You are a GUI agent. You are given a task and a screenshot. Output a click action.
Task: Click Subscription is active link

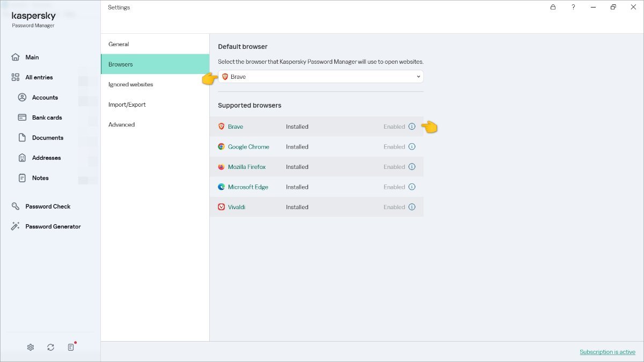click(x=607, y=352)
